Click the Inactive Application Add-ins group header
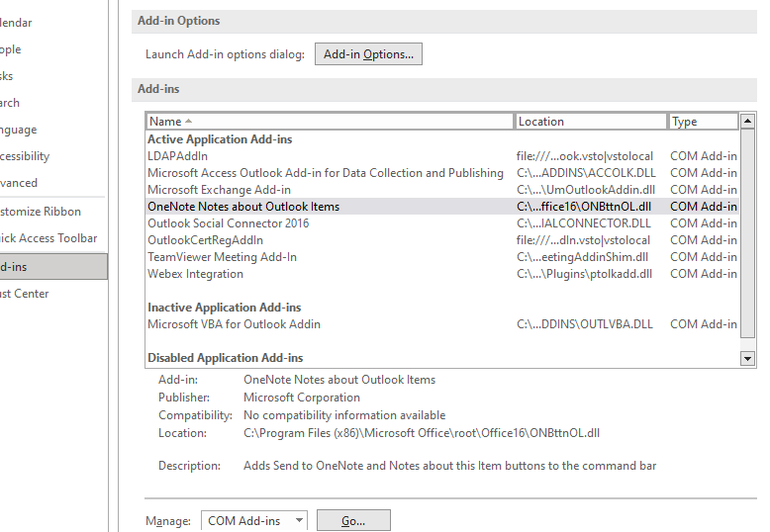The height and width of the screenshot is (532, 770). (x=225, y=308)
